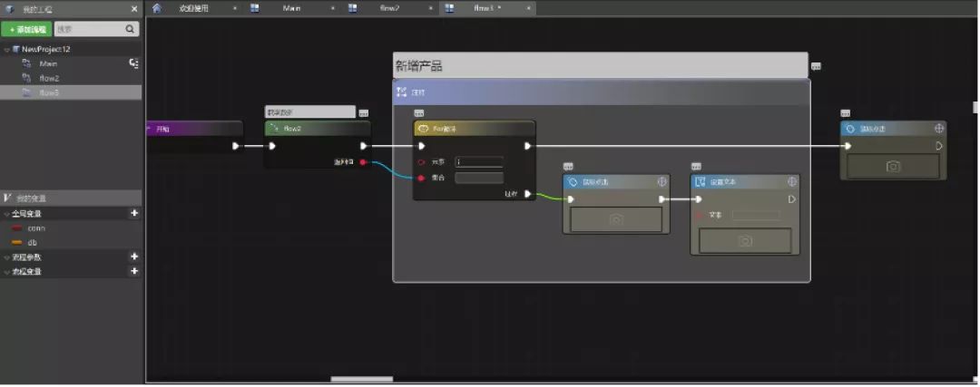Image resolution: width=980 pixels, height=387 pixels.
Task: Switch to the Main tab
Action: pos(291,8)
